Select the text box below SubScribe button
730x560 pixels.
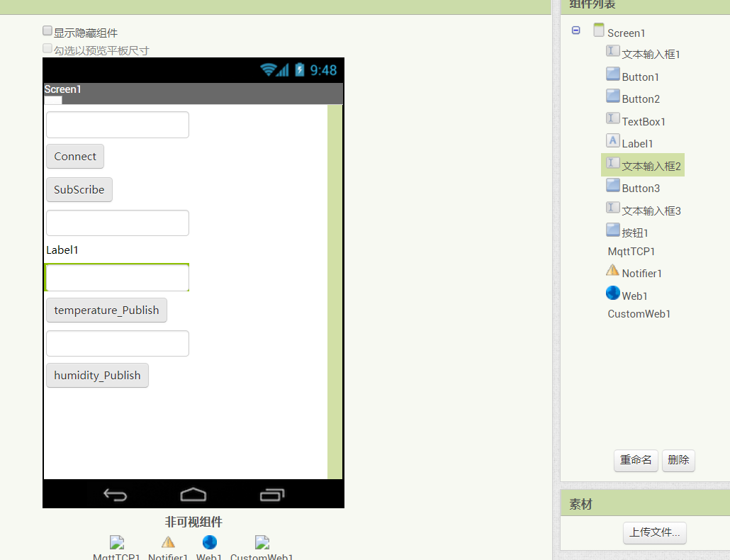click(118, 223)
